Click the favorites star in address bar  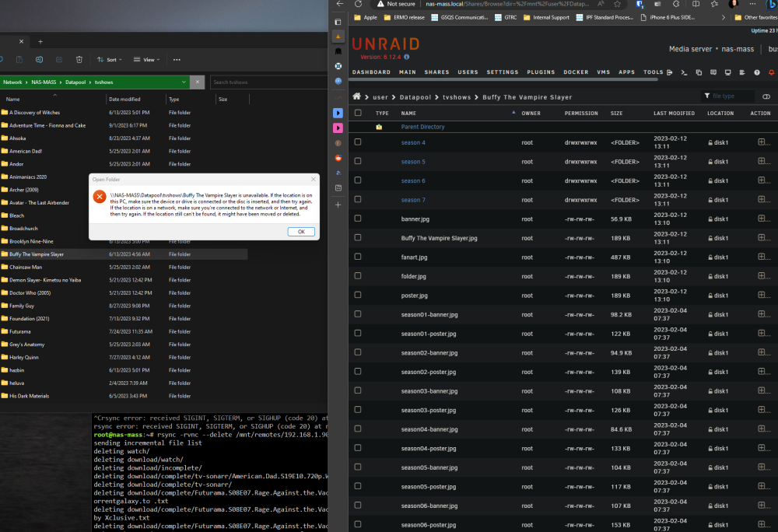pyautogui.click(x=617, y=4)
